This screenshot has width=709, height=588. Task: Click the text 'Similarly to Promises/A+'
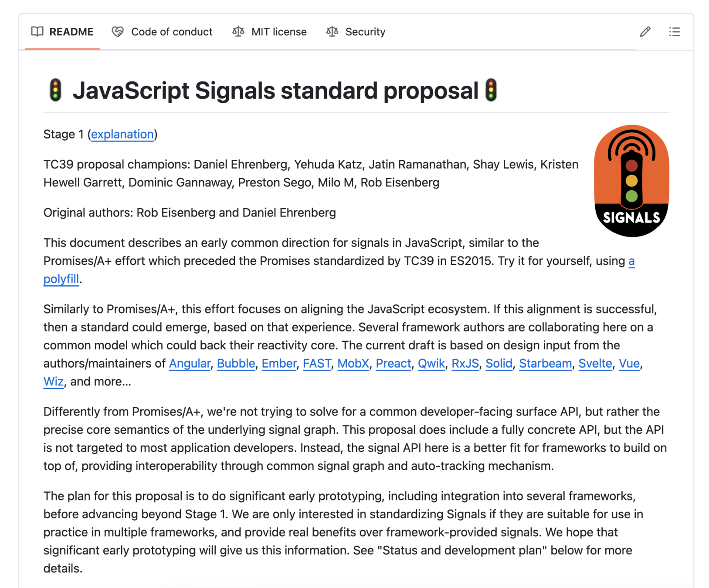click(109, 309)
